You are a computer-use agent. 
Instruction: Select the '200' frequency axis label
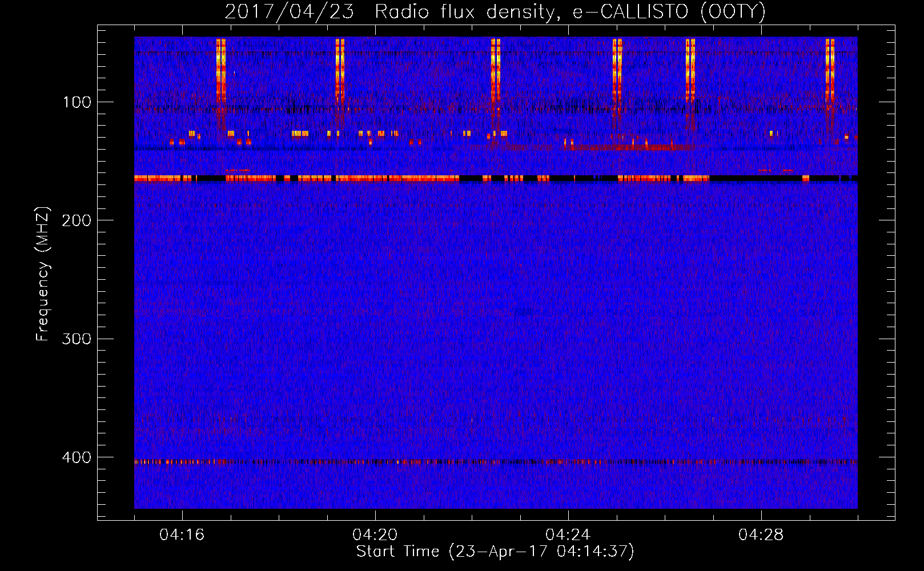77,220
